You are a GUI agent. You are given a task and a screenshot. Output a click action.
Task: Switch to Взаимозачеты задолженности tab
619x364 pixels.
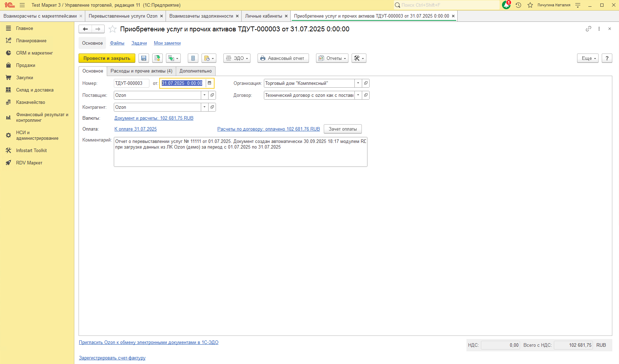coord(201,16)
